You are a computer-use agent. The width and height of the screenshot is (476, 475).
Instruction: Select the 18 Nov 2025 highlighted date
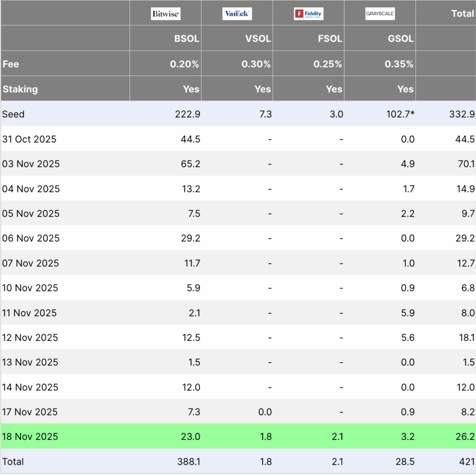point(30,437)
